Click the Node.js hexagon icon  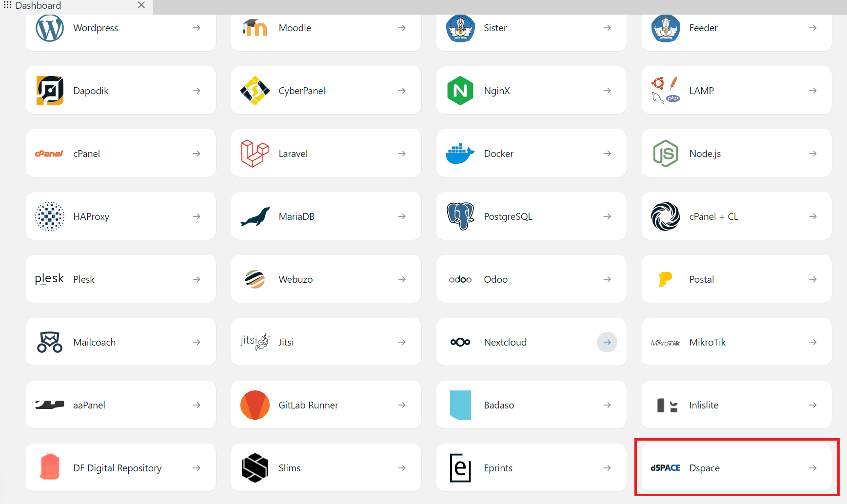[x=665, y=154]
